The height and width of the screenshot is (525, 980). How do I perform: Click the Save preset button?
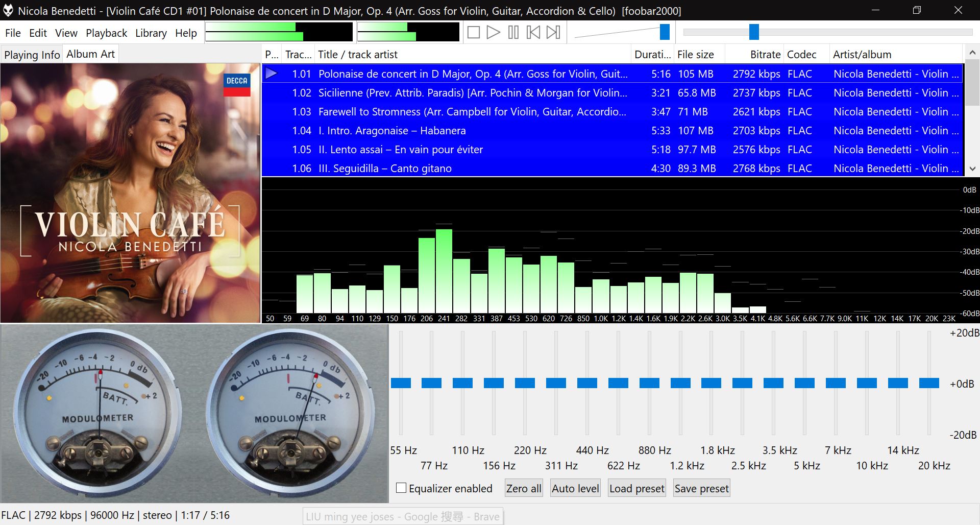(702, 488)
